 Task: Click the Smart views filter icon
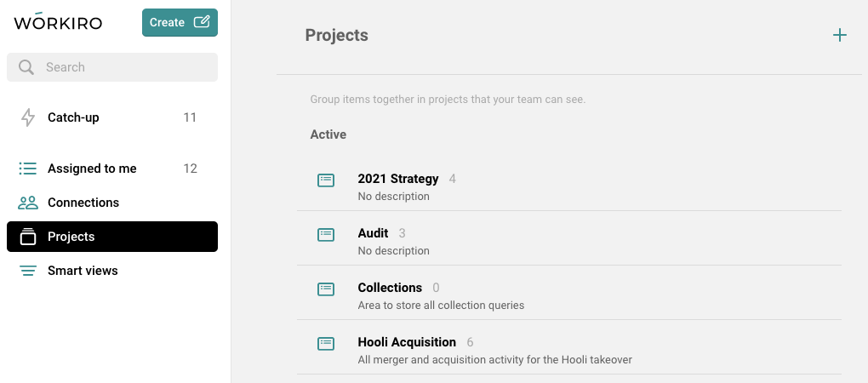click(x=28, y=271)
